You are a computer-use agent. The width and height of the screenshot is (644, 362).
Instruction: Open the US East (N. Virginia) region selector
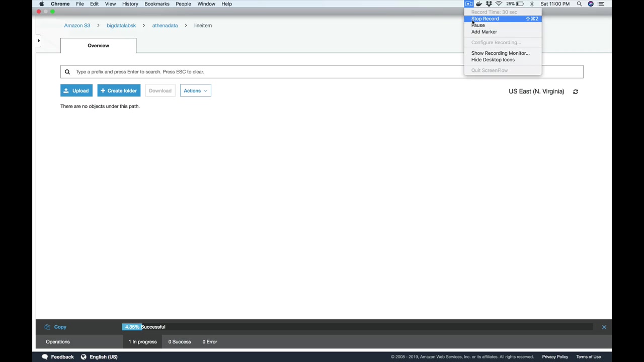536,92
